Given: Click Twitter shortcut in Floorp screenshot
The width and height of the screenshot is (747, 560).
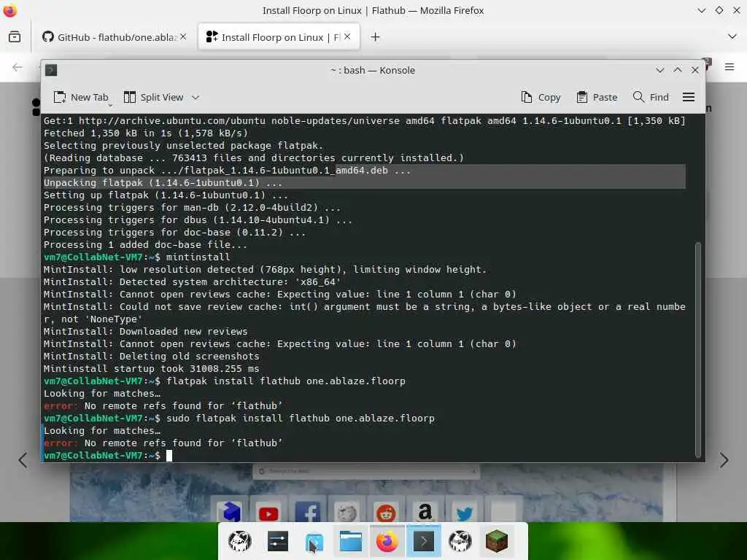Looking at the screenshot, I should 464,513.
